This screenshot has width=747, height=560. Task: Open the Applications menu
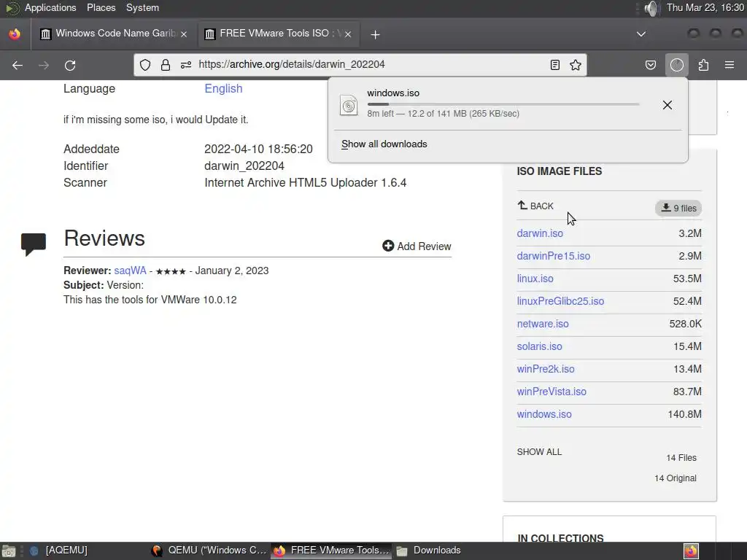[x=50, y=7]
